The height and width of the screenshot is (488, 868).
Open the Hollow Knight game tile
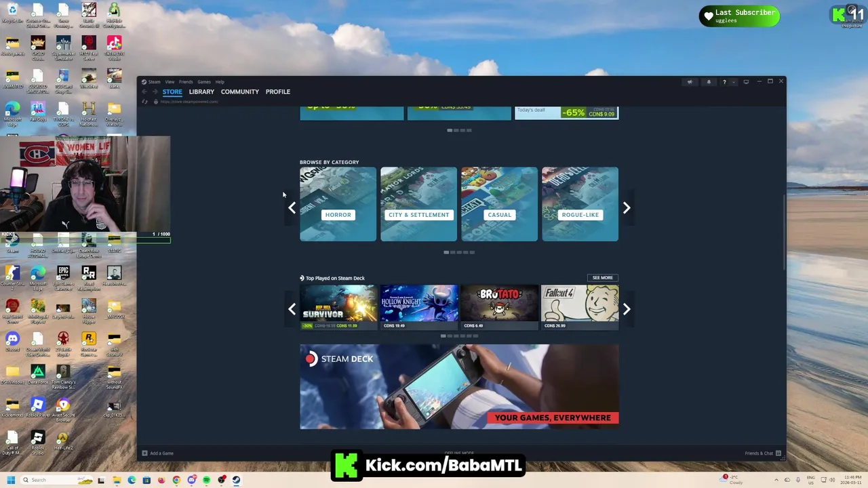tap(418, 307)
